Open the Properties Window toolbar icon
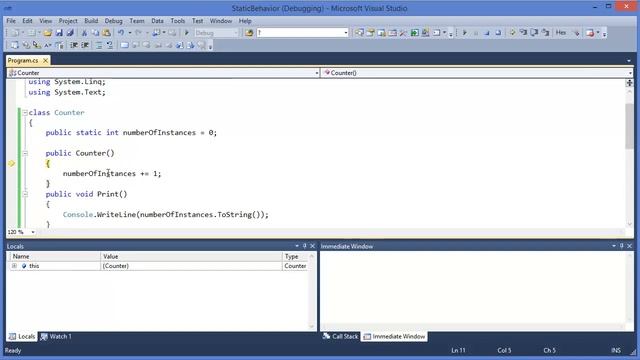The width and height of the screenshot is (640, 360). (370, 33)
